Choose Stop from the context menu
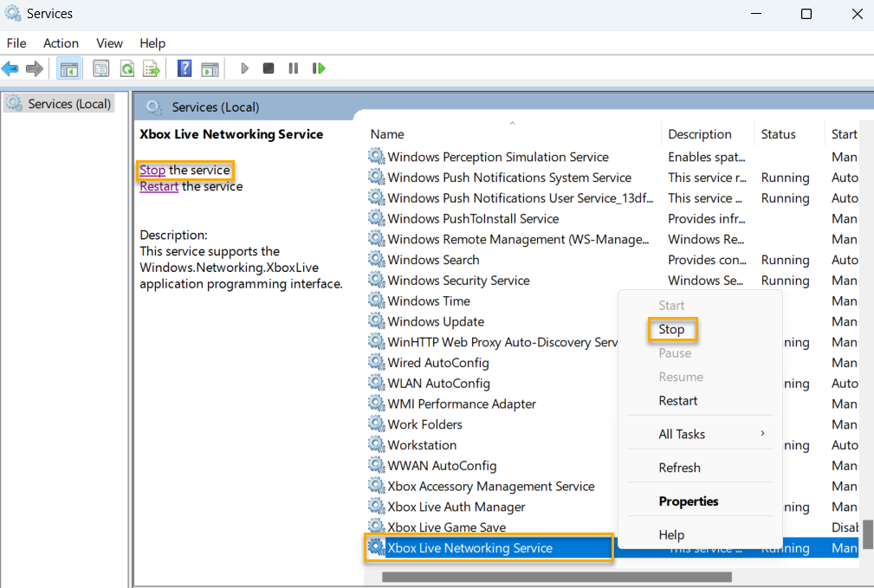 [672, 329]
